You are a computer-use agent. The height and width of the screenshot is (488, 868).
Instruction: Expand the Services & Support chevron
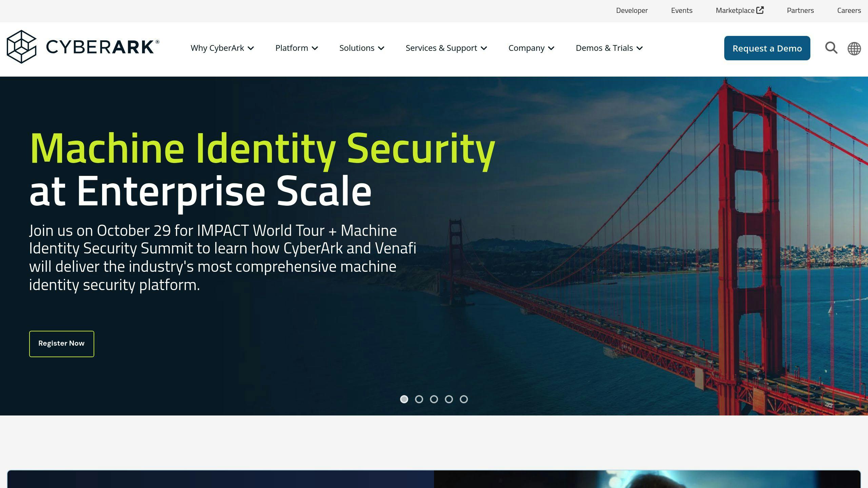pos(484,48)
